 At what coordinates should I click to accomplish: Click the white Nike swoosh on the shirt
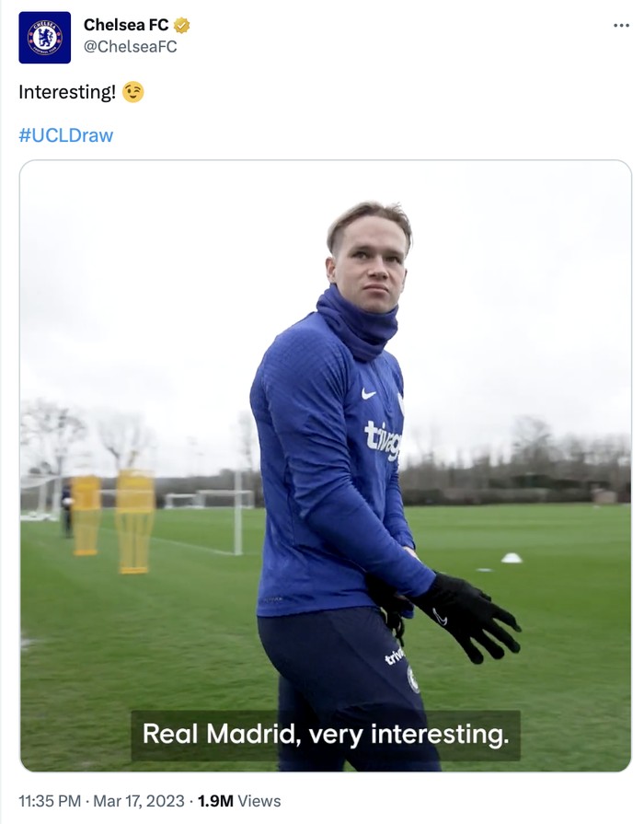368,394
